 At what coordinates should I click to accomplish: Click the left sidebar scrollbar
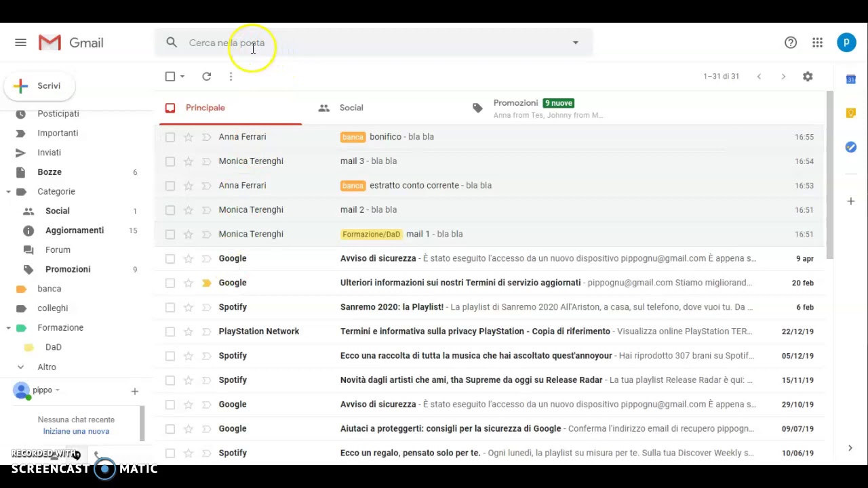pos(142,424)
